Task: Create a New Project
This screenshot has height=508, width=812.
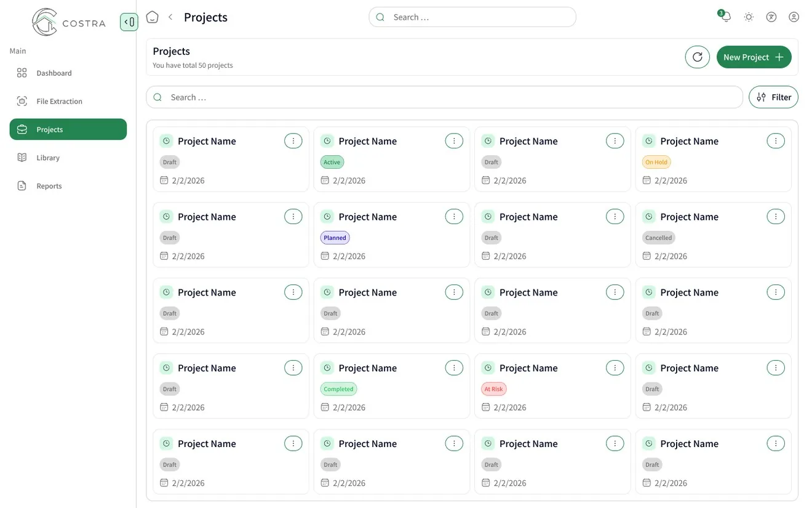Action: pyautogui.click(x=754, y=57)
